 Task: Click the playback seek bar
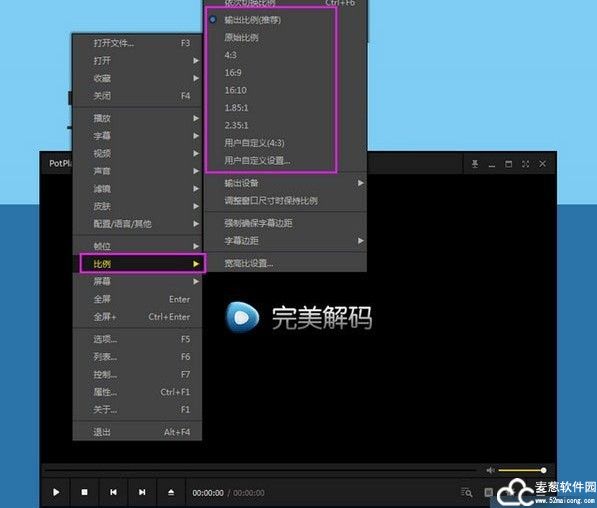click(x=261, y=470)
